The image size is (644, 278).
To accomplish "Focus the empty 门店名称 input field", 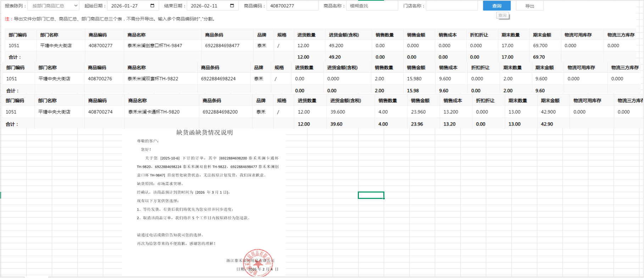I will 451,6.
